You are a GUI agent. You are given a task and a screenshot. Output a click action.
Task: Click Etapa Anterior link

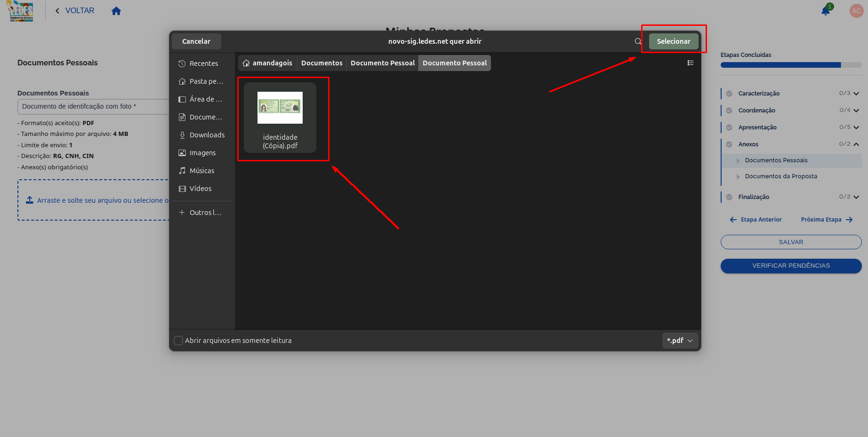(x=756, y=220)
